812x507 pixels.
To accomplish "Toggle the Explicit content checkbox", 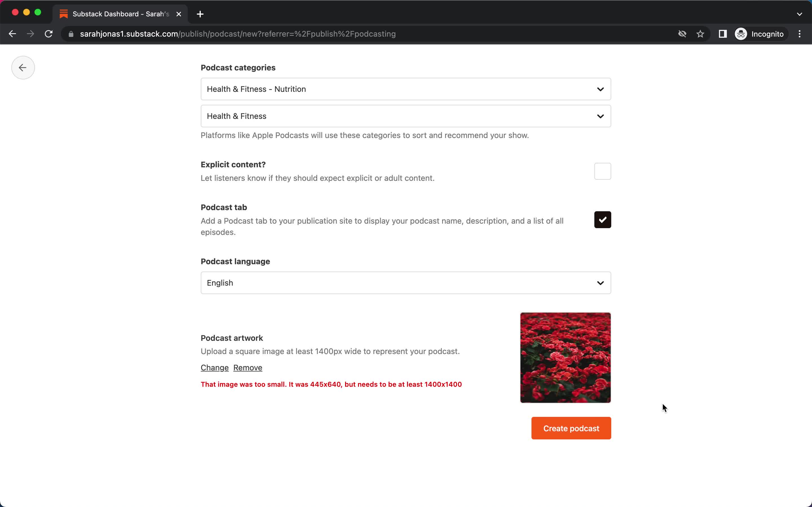I will 603,171.
